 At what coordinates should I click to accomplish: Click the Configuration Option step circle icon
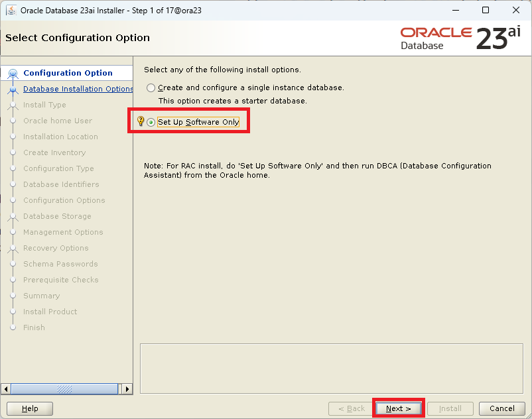coord(13,73)
